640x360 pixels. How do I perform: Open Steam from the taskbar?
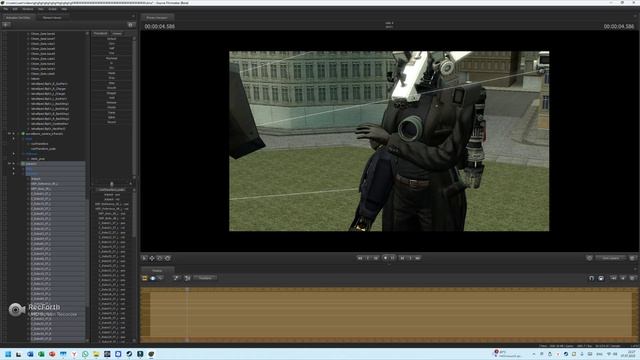[x=129, y=354]
